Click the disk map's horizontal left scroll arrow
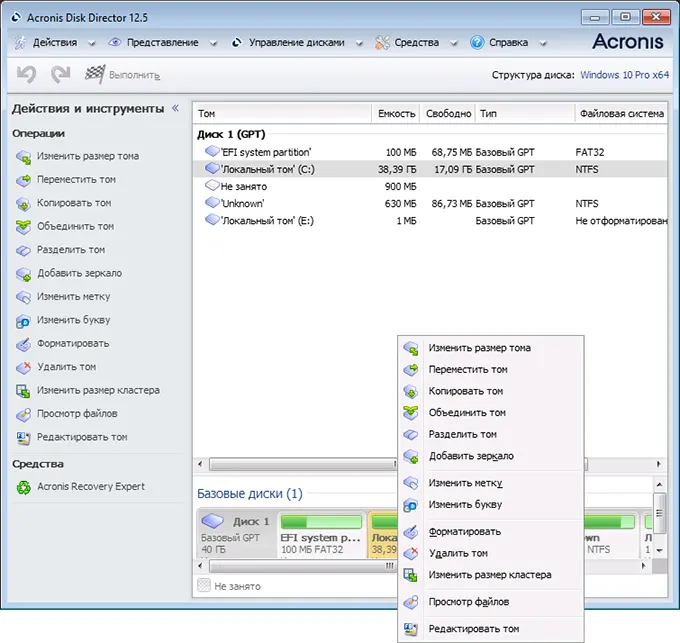The height and width of the screenshot is (643, 680). tap(200, 566)
